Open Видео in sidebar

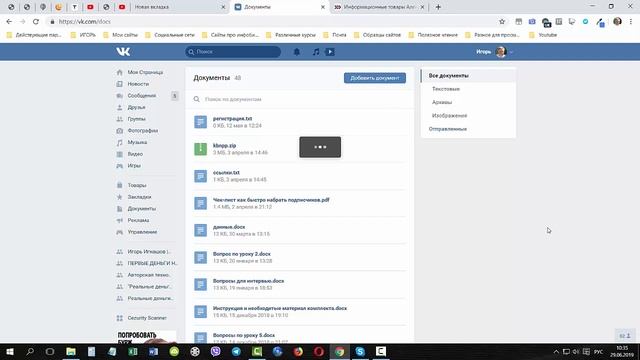[135, 154]
